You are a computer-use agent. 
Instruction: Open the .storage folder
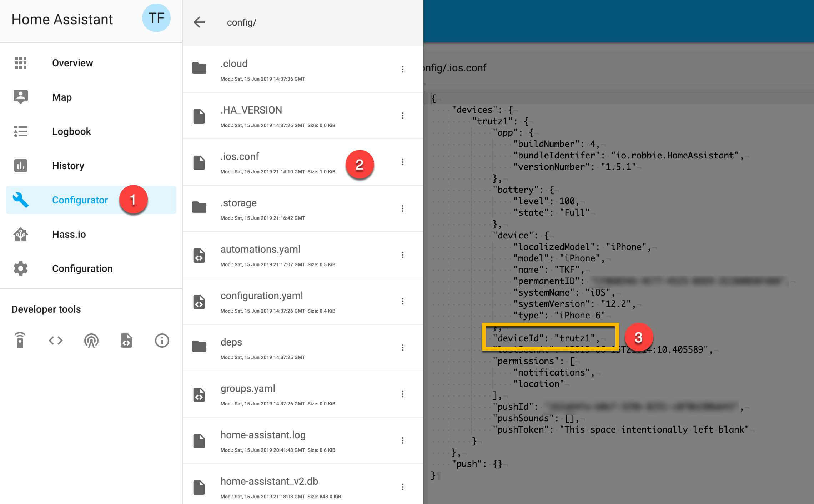coord(238,203)
